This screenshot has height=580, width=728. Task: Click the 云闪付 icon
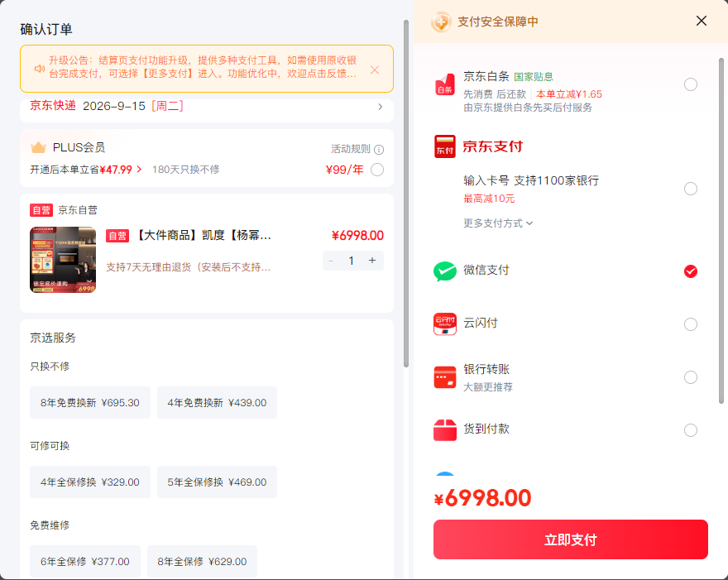tap(444, 324)
